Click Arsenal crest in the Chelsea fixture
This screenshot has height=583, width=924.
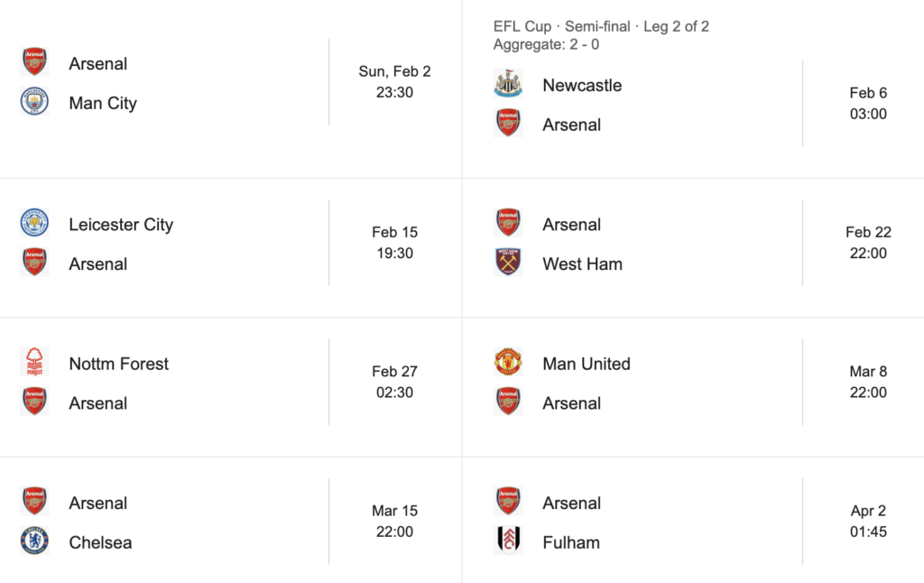coord(34,502)
